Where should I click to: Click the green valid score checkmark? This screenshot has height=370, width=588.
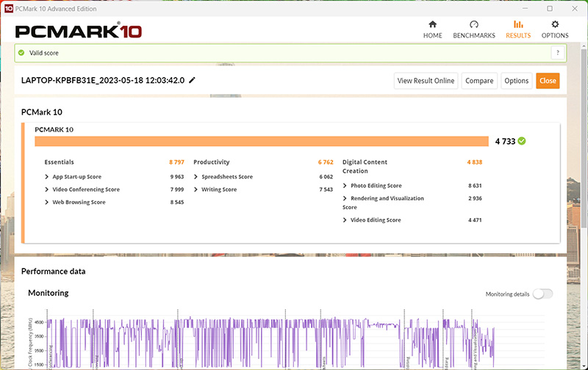pos(21,53)
